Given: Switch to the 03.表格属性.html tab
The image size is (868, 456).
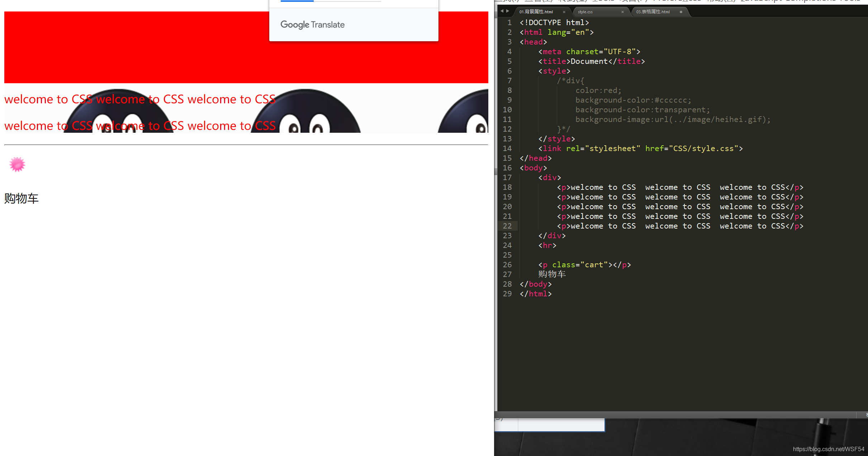Looking at the screenshot, I should [653, 12].
